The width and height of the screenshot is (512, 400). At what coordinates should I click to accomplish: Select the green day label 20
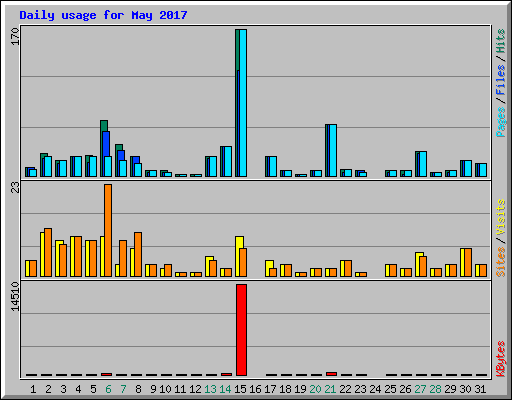(315, 389)
